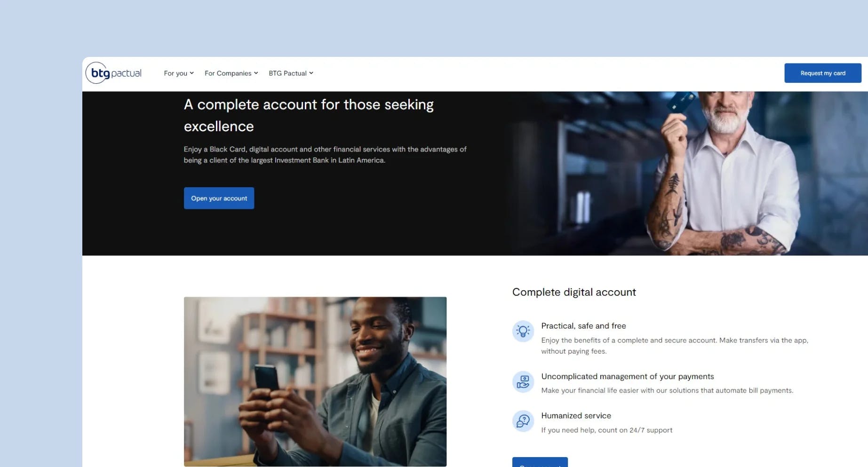868x467 pixels.
Task: Open the BTG Pactual navigation dropdown
Action: pos(291,73)
